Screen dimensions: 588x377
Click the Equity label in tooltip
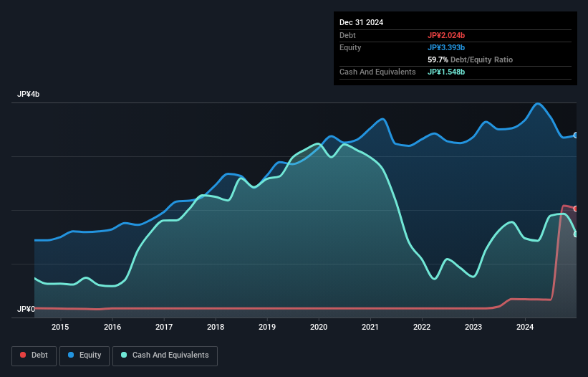[x=350, y=47]
